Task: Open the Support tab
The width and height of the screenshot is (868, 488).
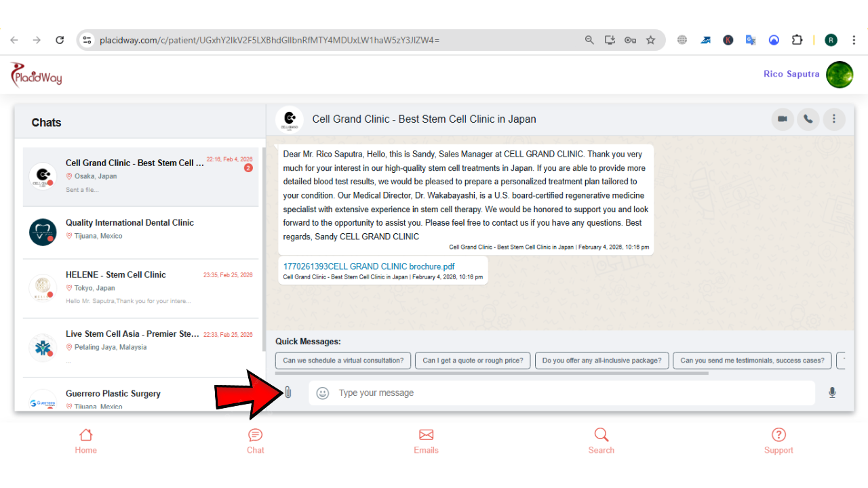Action: pyautogui.click(x=778, y=441)
